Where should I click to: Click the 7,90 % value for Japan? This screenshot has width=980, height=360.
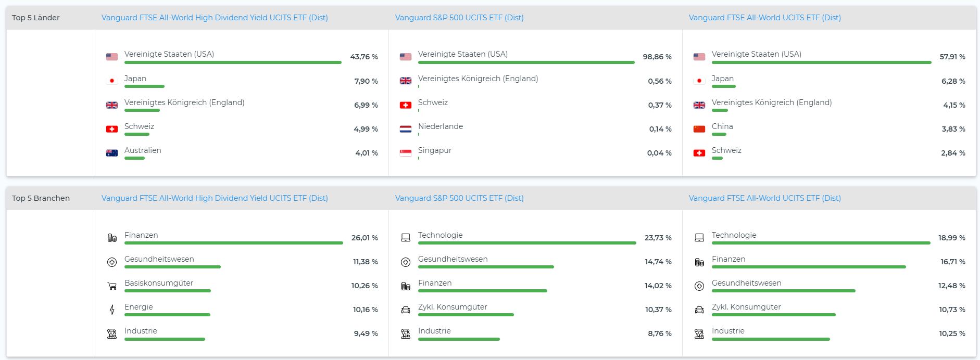point(366,81)
